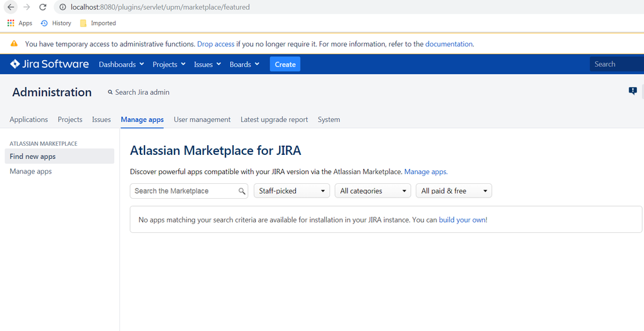The height and width of the screenshot is (331, 644).
Task: Click the feedback speech bubble icon
Action: coord(632,91)
